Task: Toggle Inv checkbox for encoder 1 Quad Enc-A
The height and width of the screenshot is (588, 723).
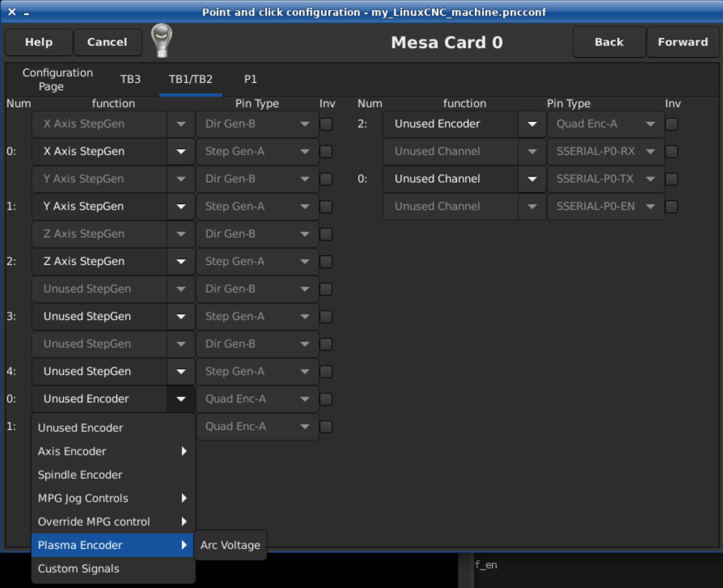Action: (x=326, y=427)
